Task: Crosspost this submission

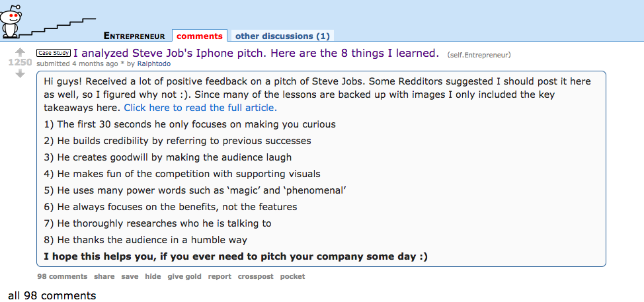Action: point(255,276)
